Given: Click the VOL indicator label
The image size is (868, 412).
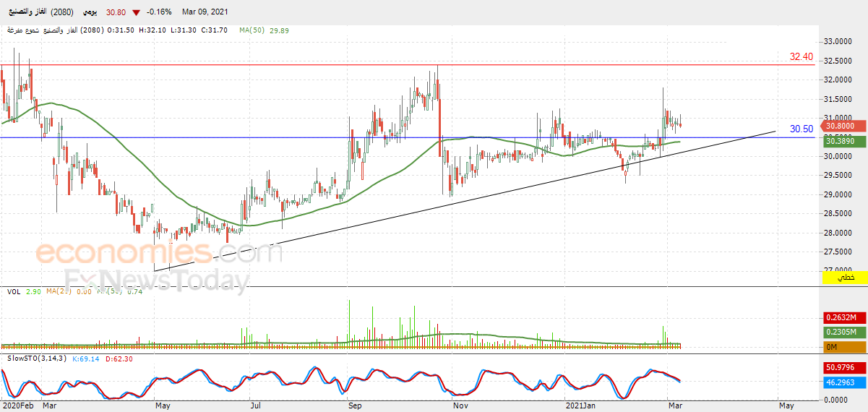Looking at the screenshot, I should 14,291.
